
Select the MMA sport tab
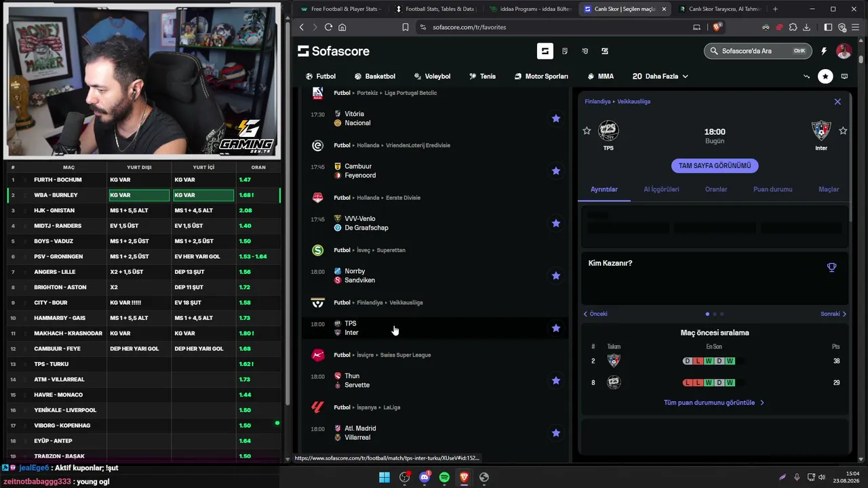[600, 77]
